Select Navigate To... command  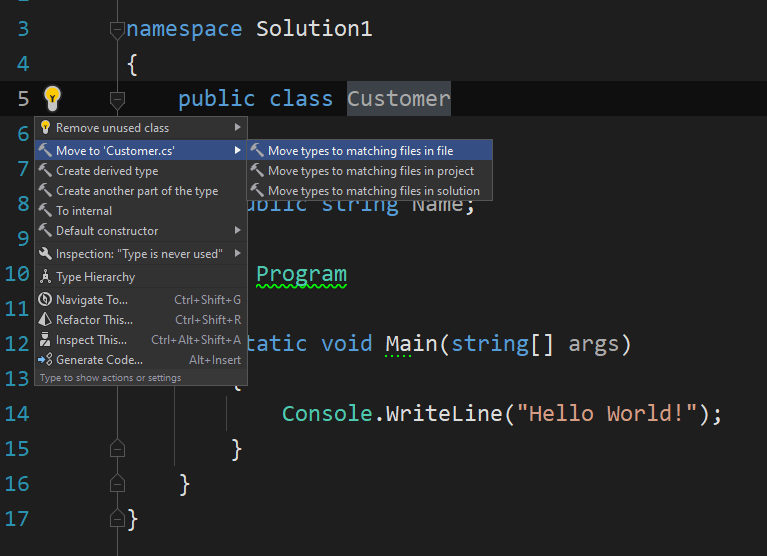pyautogui.click(x=141, y=300)
